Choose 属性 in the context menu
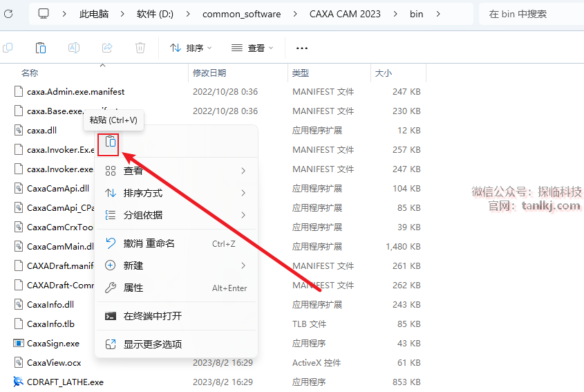Image resolution: width=584 pixels, height=392 pixels. 176,288
